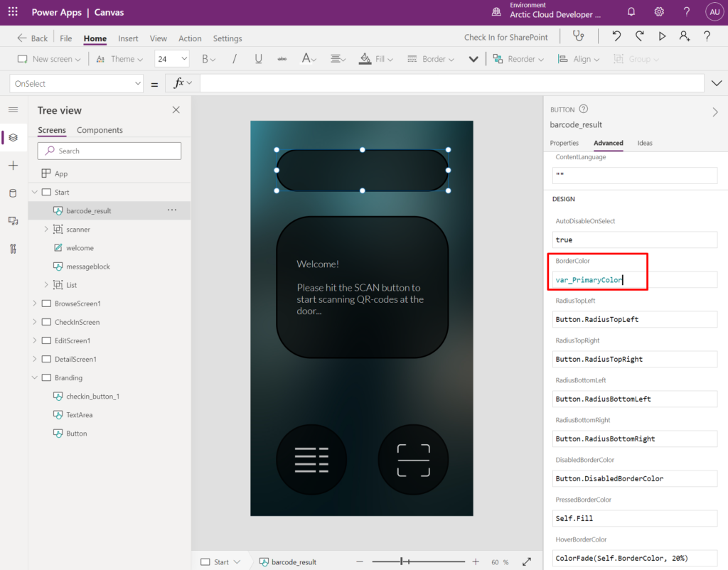Image resolution: width=728 pixels, height=570 pixels.
Task: Open the hamburger menu in left rail
Action: 13,109
